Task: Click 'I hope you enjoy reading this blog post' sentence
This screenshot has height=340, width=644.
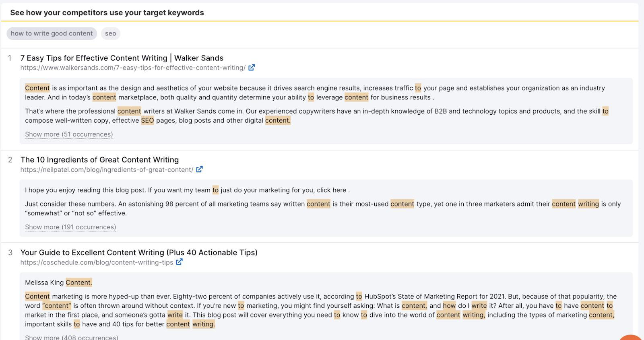Action: pyautogui.click(x=187, y=190)
